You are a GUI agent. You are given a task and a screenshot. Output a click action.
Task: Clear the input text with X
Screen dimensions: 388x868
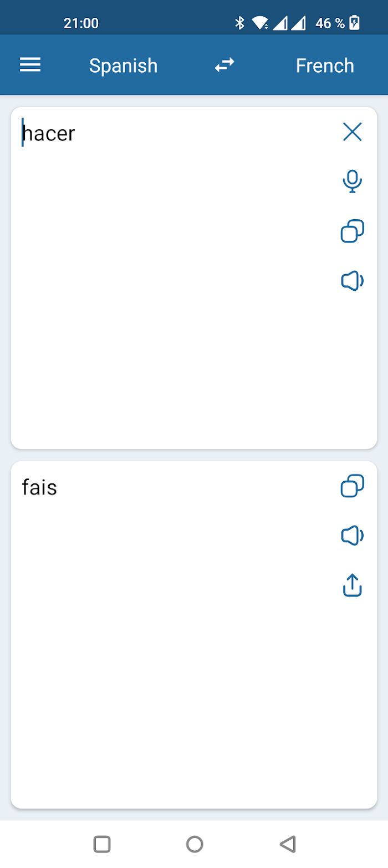pyautogui.click(x=353, y=132)
